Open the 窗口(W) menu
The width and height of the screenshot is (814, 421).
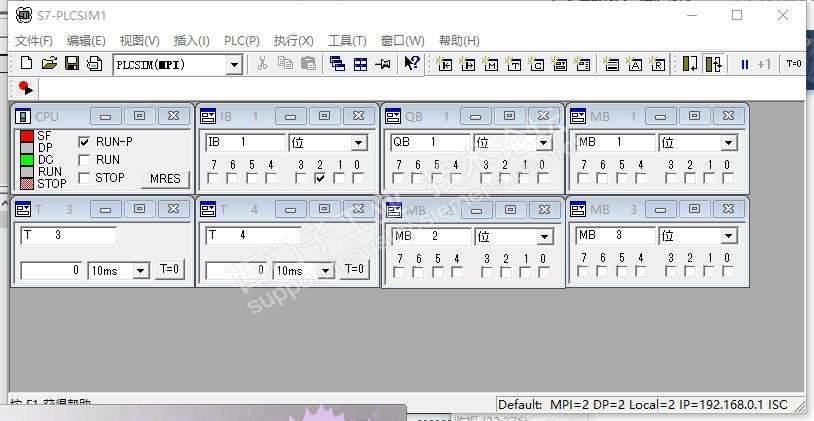[x=402, y=40]
